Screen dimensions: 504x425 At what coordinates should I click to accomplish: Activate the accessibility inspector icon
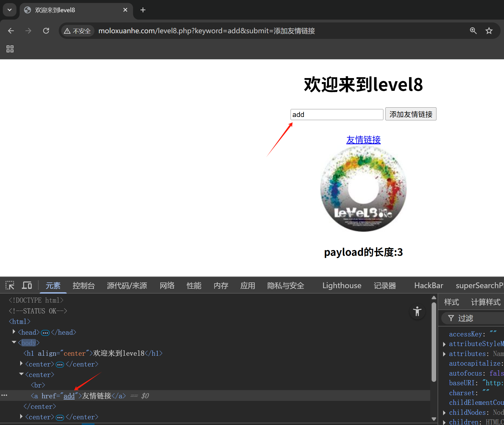click(x=417, y=311)
